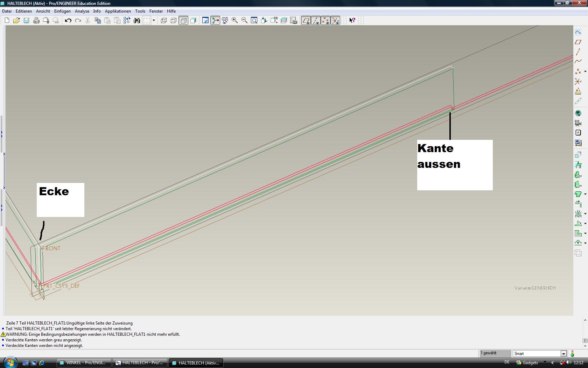
Task: Save the model with the diskette icon
Action: click(x=26, y=20)
